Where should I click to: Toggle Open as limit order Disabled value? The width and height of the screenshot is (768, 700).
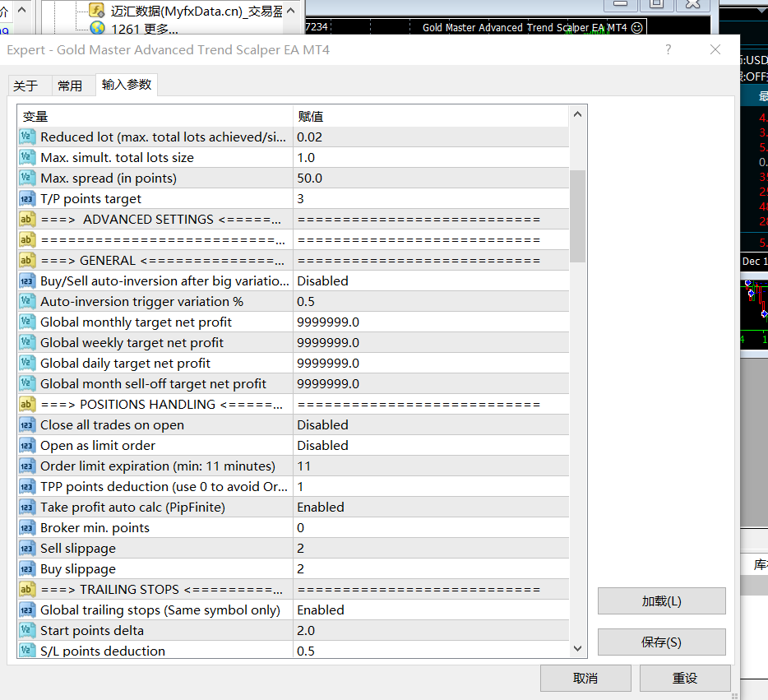322,445
